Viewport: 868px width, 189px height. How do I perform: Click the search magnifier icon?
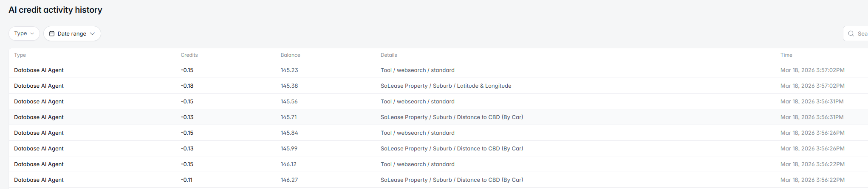[x=851, y=33]
